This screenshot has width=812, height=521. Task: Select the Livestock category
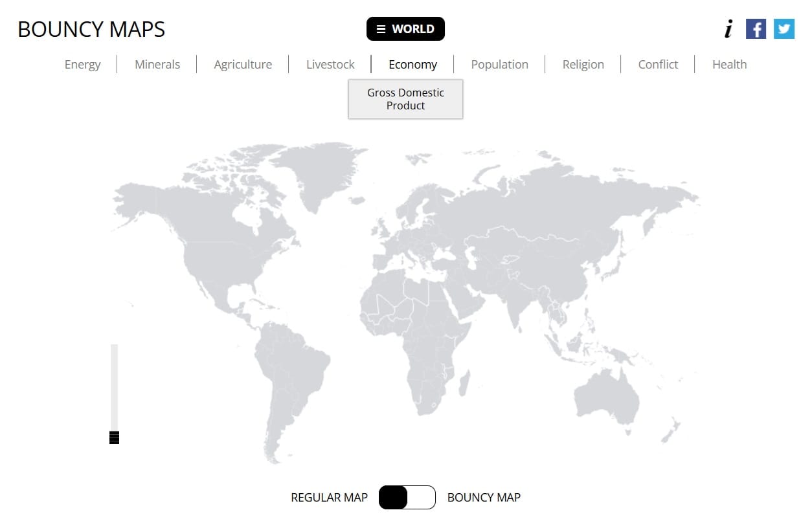click(x=330, y=65)
